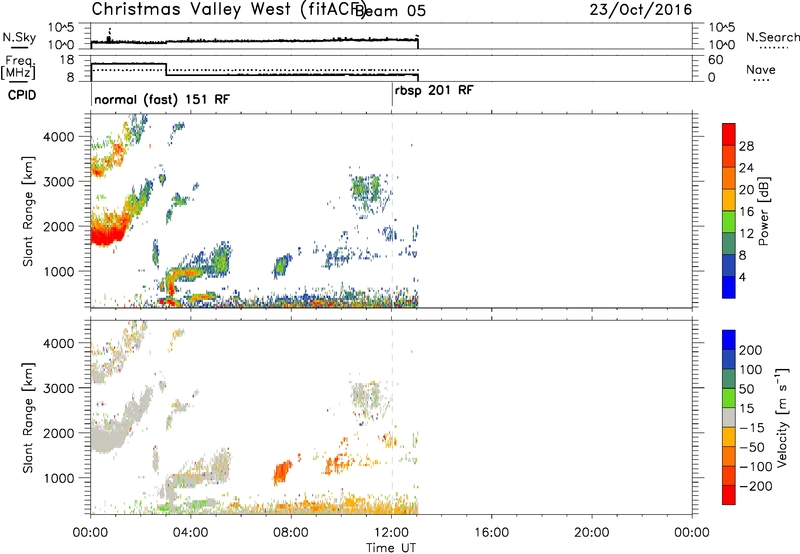Screen dimensions: 800x554
Task: Click the frequency step-down line in the Freq panel
Action: pyautogui.click(x=166, y=69)
